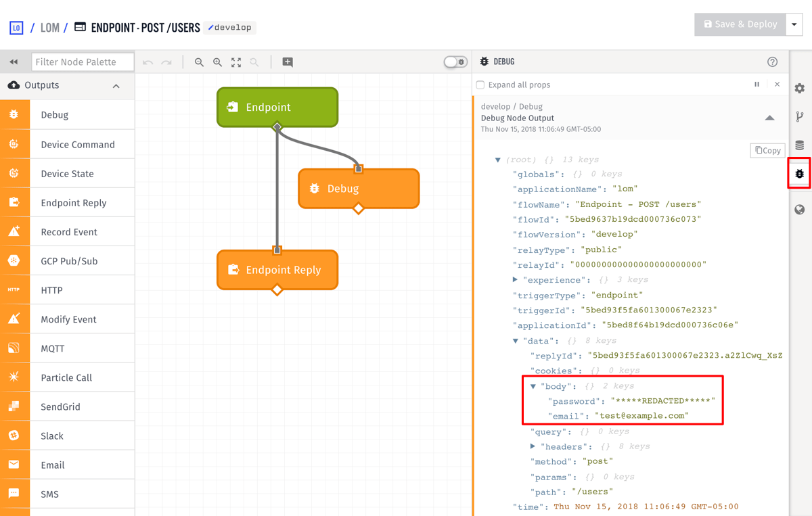This screenshot has height=516, width=812.
Task: Click the "password" REDACTED value
Action: pos(662,401)
